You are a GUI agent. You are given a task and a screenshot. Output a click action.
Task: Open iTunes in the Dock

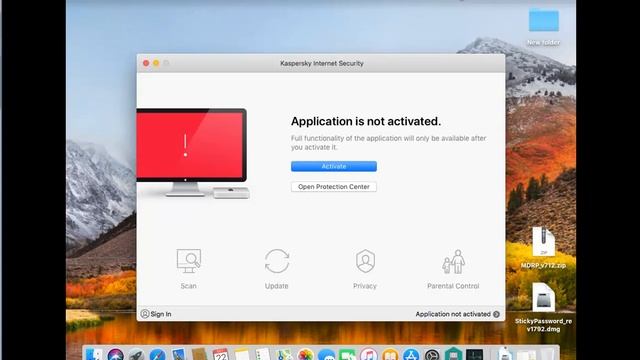tap(369, 354)
